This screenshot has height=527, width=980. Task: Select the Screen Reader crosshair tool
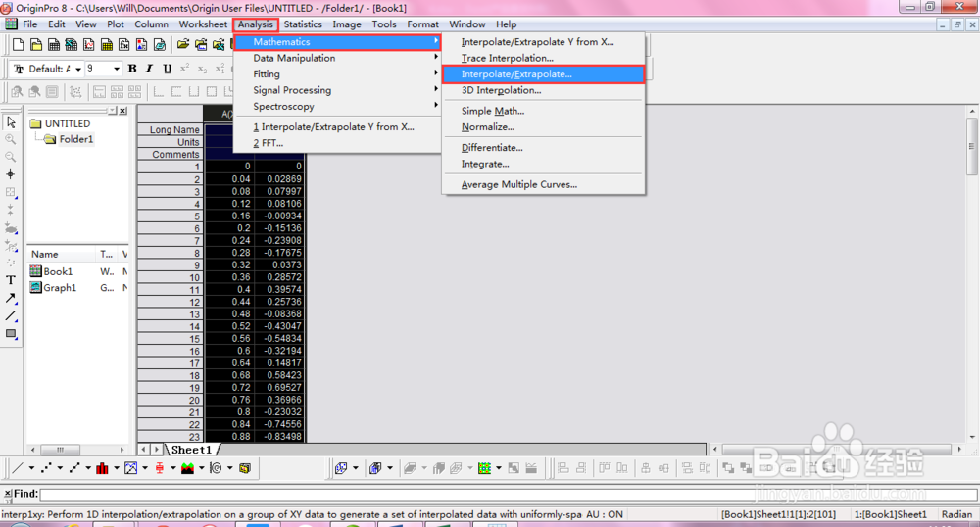(11, 174)
